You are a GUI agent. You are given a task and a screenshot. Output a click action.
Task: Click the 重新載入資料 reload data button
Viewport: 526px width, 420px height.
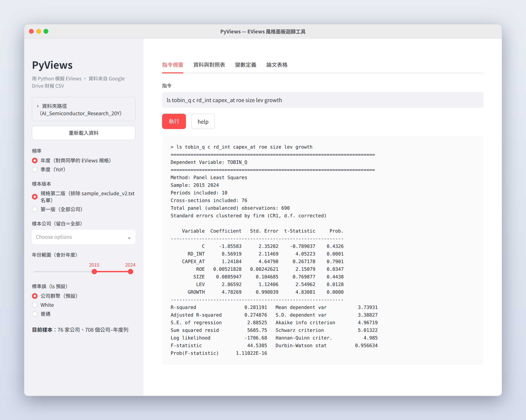point(84,133)
